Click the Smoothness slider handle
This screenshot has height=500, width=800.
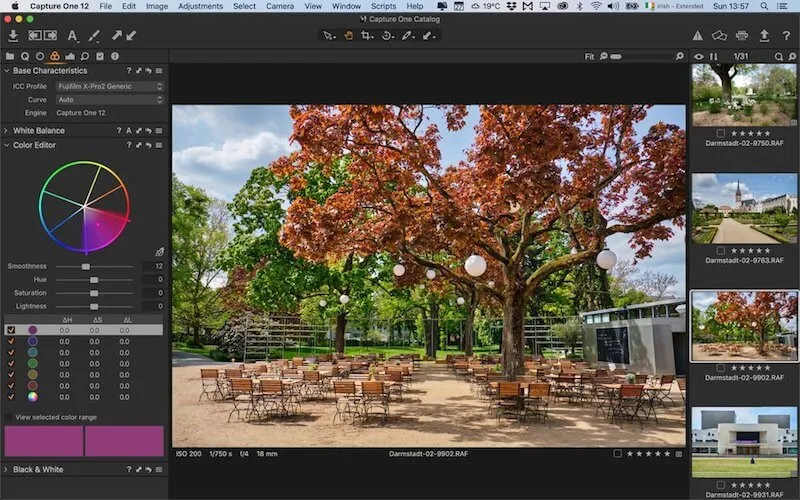(86, 267)
